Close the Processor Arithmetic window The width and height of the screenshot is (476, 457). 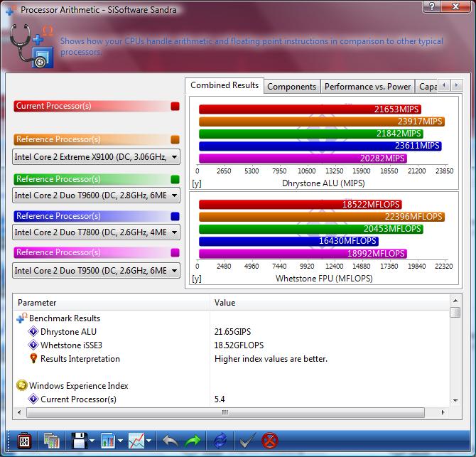pyautogui.click(x=455, y=6)
